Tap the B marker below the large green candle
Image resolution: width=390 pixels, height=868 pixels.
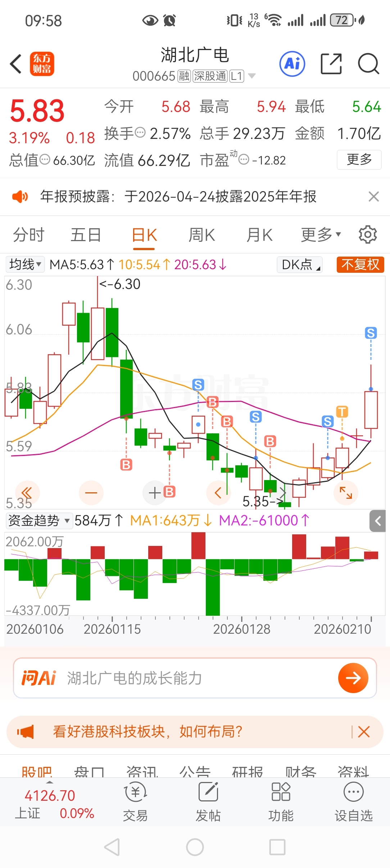126,465
